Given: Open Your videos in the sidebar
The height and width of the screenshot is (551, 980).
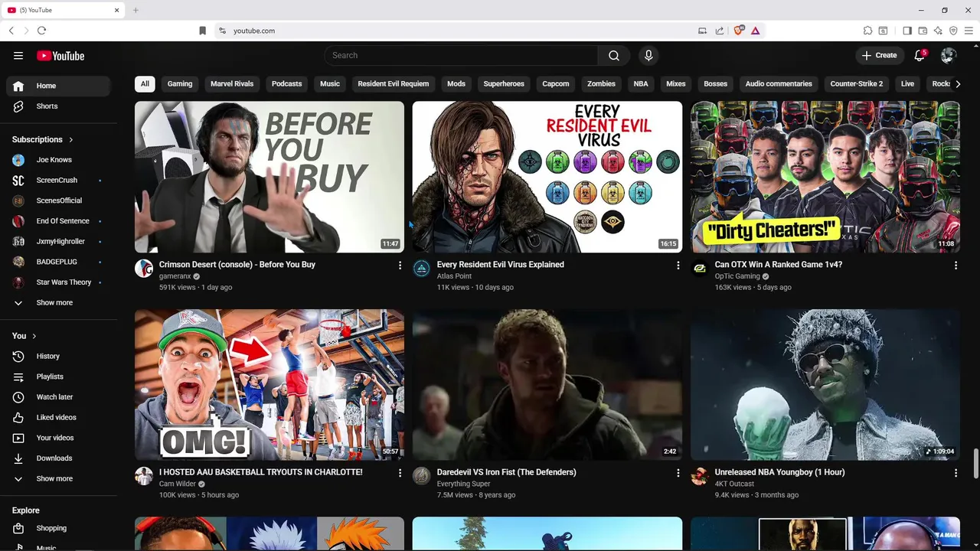Looking at the screenshot, I should click(x=58, y=438).
